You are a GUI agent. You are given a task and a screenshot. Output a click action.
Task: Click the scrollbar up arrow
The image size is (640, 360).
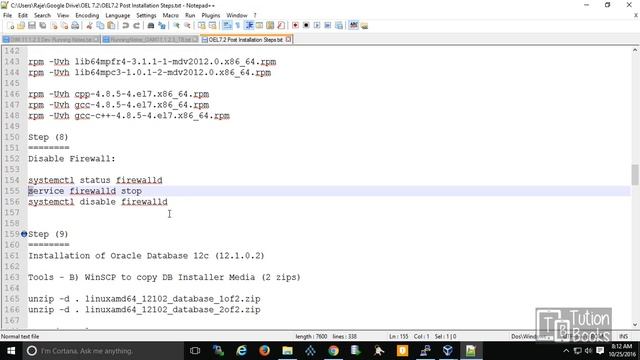(635, 51)
